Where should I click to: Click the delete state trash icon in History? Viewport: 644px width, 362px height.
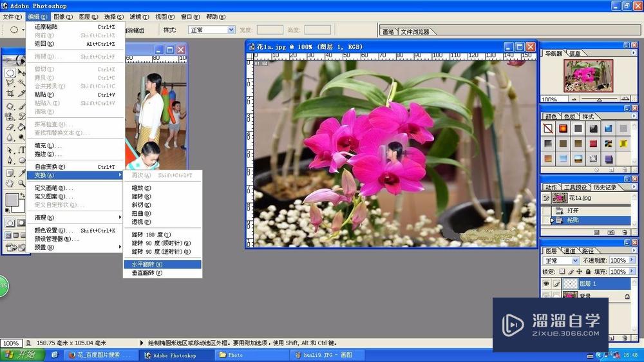pyautogui.click(x=625, y=233)
